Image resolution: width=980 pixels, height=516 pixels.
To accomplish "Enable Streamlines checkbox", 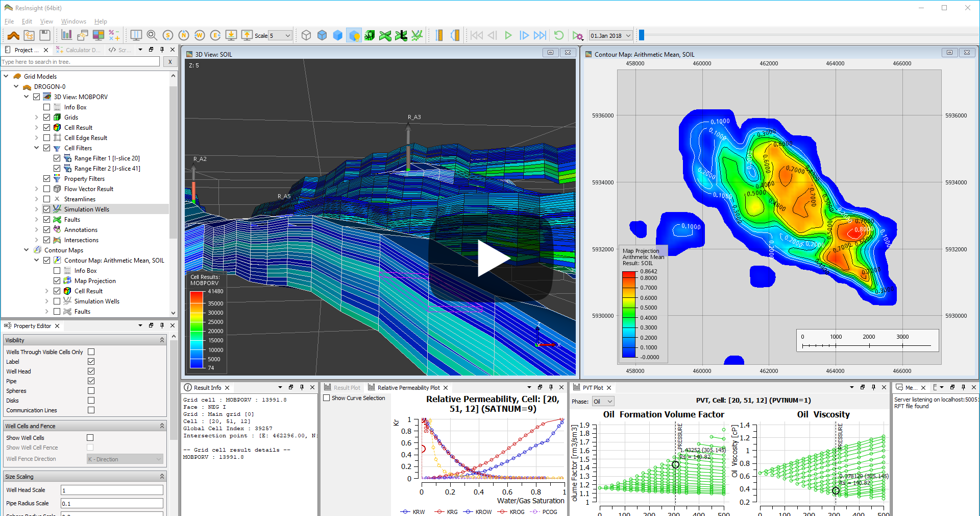I will [46, 199].
